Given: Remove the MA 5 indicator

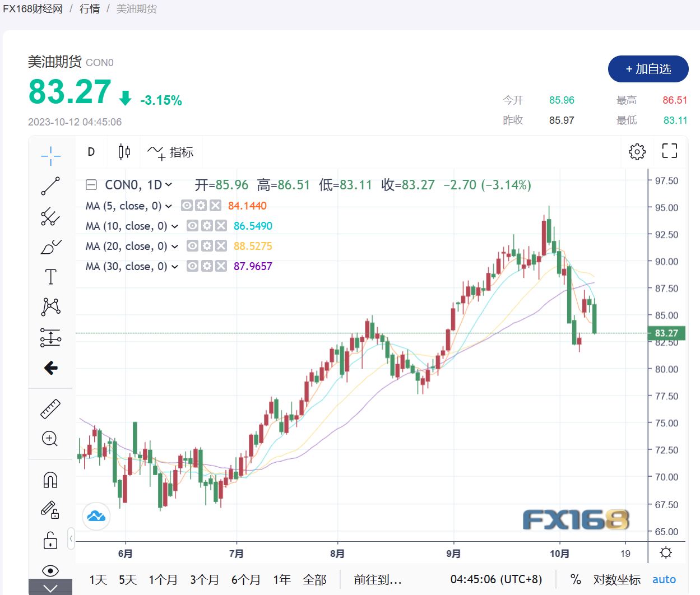Looking at the screenshot, I should [215, 206].
